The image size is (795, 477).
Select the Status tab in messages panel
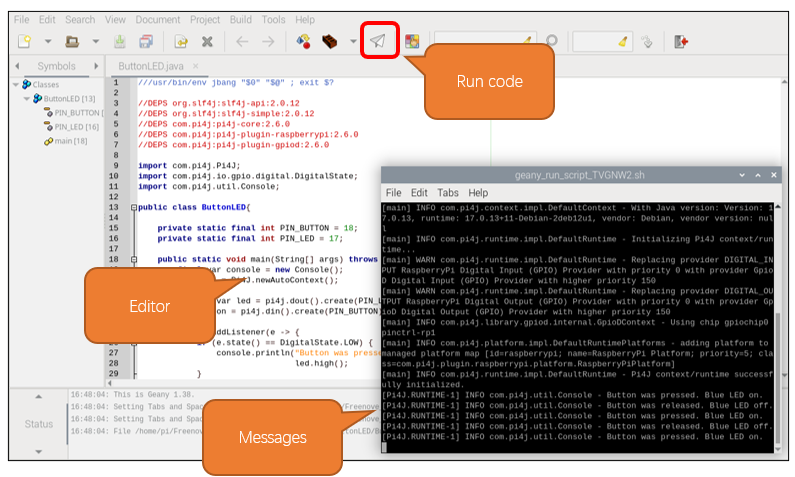(x=39, y=424)
